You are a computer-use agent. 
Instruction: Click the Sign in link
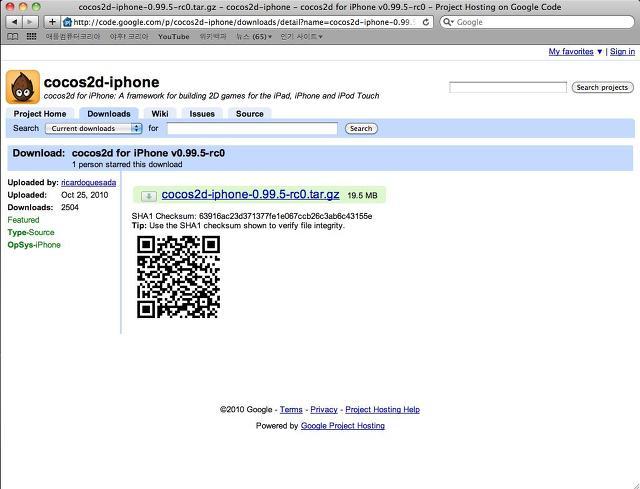click(622, 51)
